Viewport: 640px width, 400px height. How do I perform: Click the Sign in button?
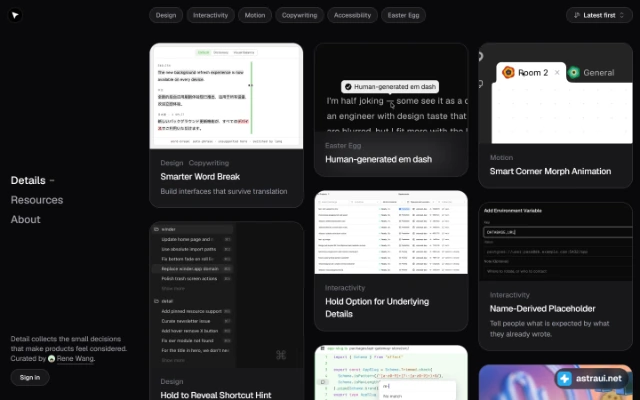(30, 378)
